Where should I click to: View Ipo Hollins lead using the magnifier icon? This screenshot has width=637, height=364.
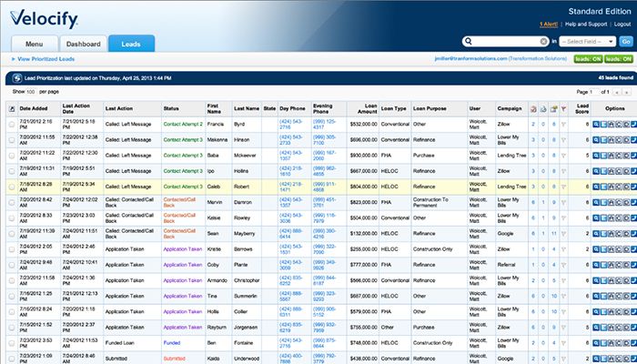(596, 171)
